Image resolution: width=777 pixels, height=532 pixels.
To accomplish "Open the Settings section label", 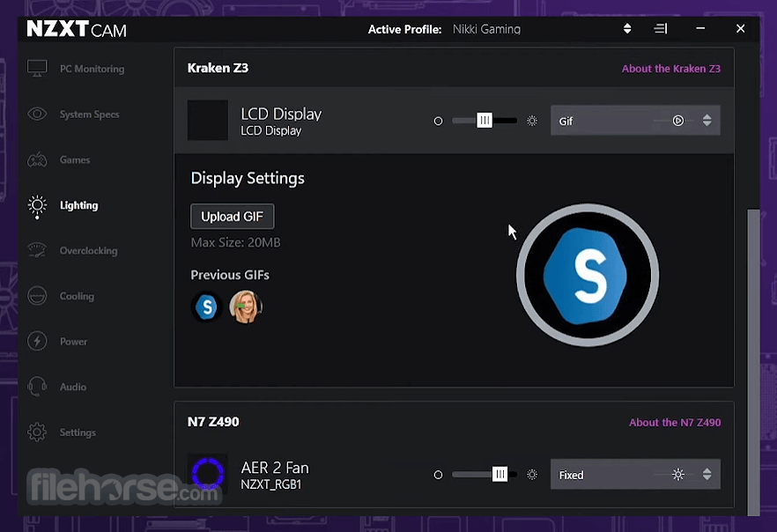I will click(x=78, y=432).
